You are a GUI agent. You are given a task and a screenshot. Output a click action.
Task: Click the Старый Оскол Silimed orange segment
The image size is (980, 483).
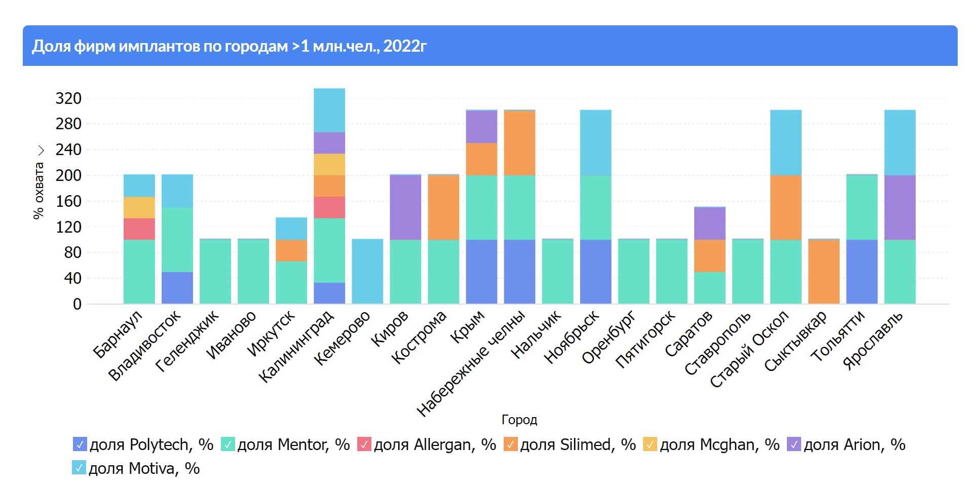pos(786,207)
